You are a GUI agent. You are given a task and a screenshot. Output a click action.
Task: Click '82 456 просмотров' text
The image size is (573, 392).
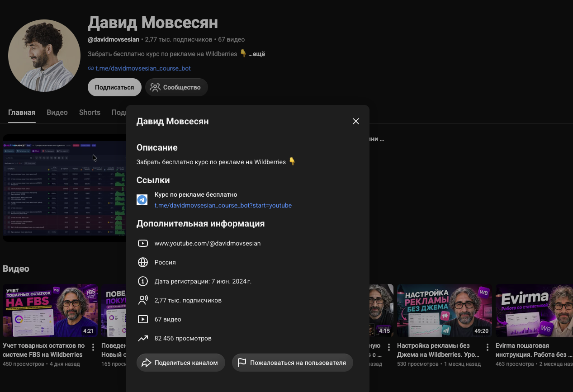183,338
